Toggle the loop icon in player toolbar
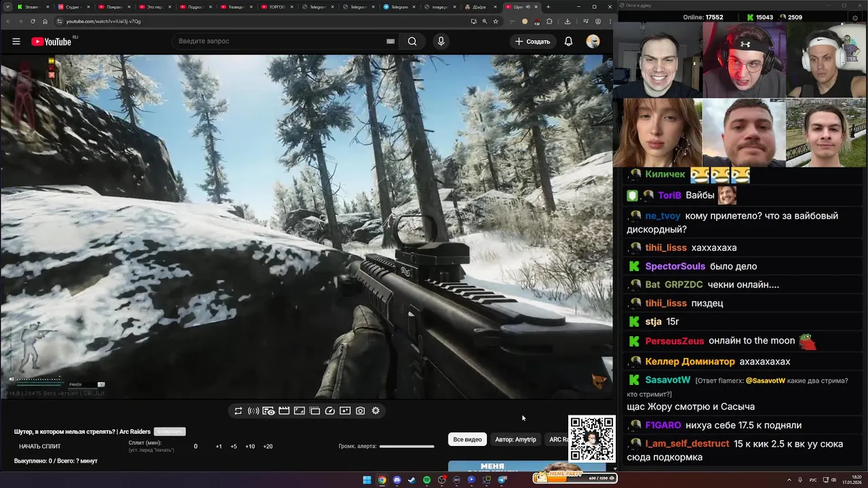Screen dimensions: 868x488 238,411
